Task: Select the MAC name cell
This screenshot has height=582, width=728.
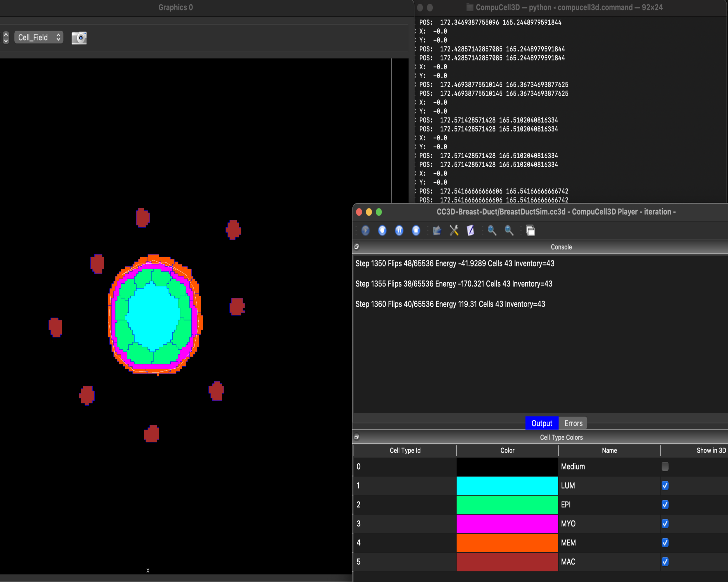Action: click(x=609, y=562)
